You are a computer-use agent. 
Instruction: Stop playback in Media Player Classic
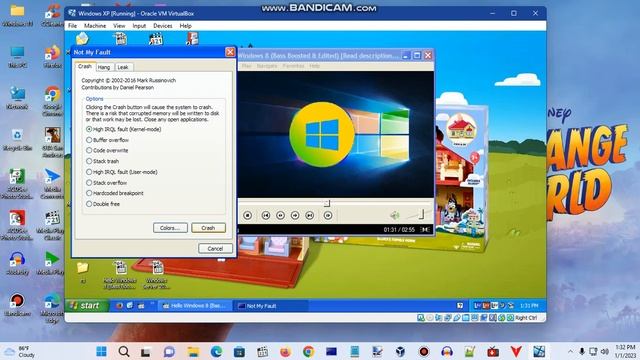[x=247, y=215]
